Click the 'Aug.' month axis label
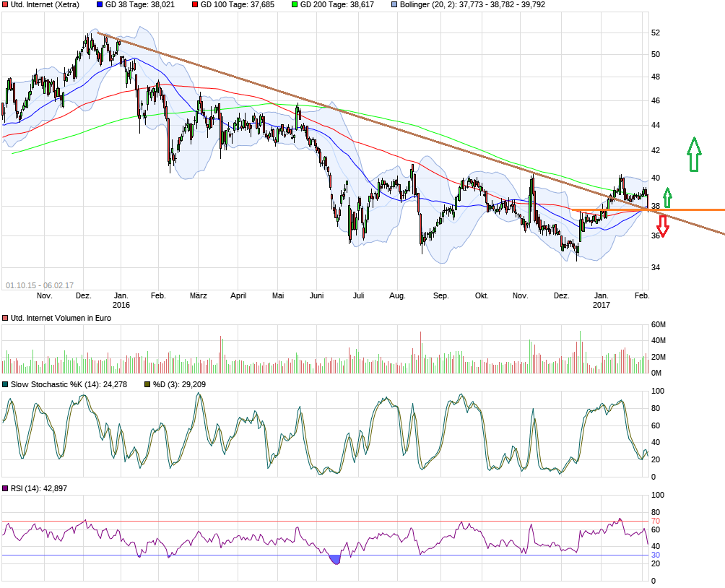 coord(397,296)
